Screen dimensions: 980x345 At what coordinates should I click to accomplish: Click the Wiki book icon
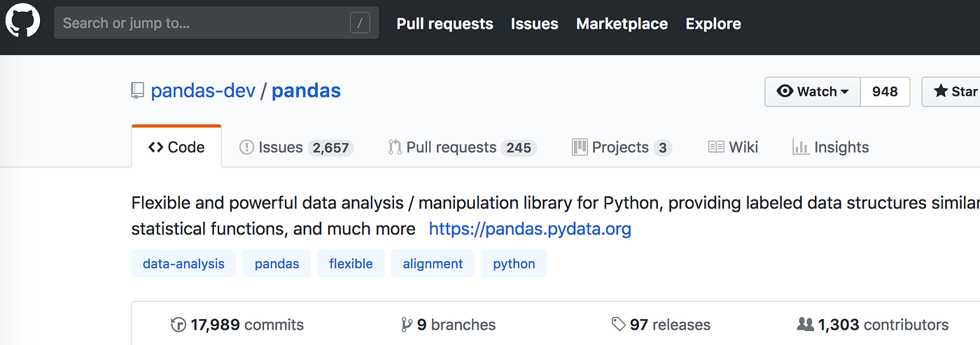(x=716, y=148)
